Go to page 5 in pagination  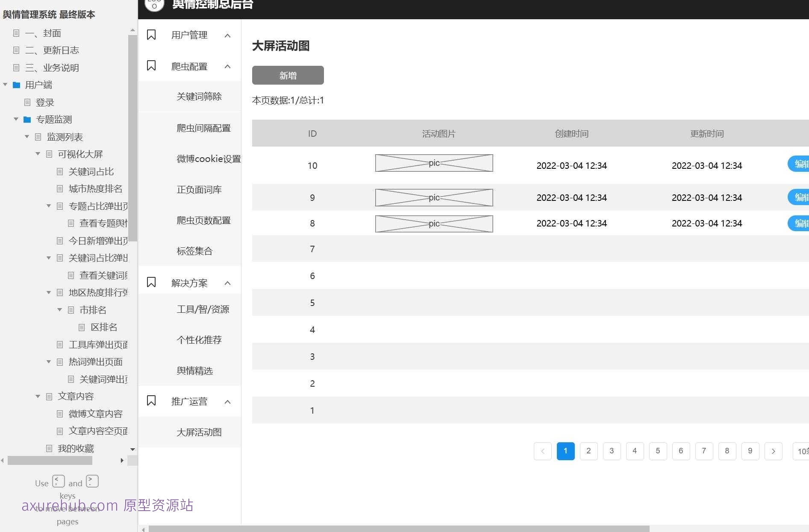click(x=658, y=451)
